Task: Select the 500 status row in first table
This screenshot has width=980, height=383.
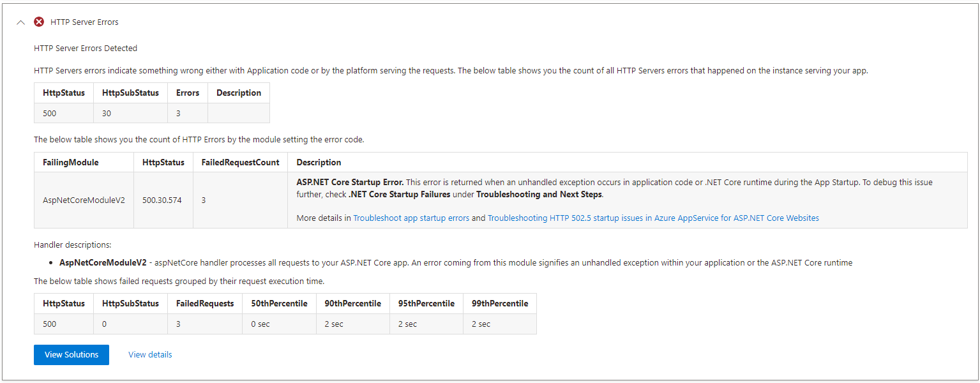Action: 63,113
